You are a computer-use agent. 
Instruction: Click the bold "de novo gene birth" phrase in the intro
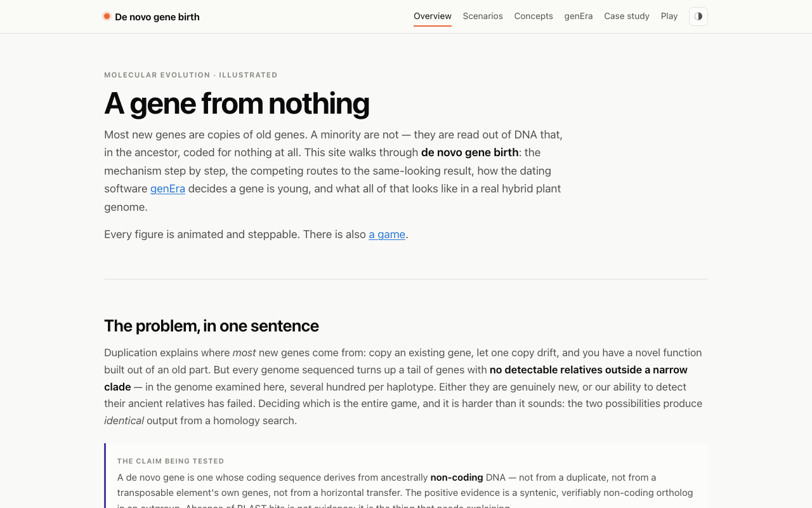[x=470, y=152]
